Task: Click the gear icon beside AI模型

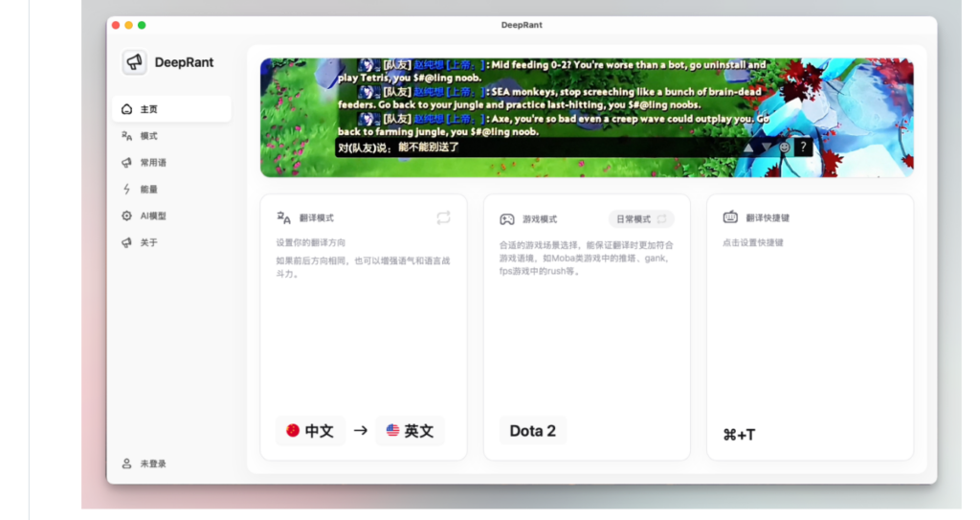Action: (x=127, y=215)
